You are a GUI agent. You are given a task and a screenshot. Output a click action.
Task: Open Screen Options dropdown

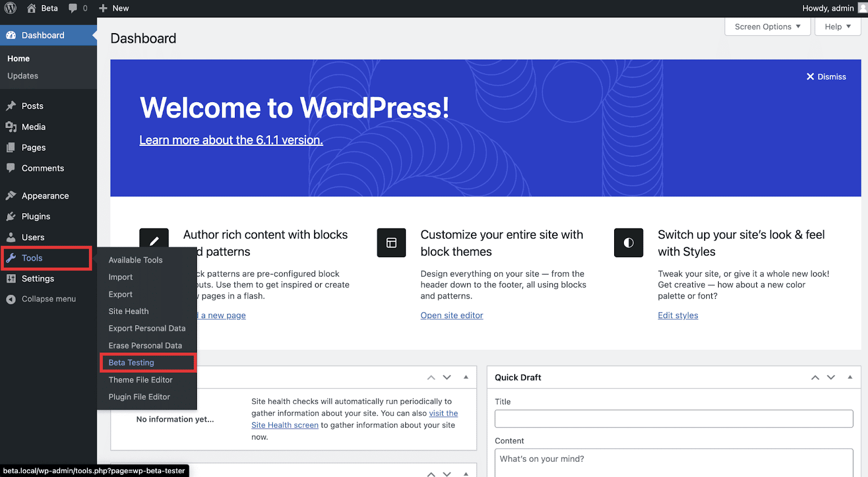click(767, 27)
